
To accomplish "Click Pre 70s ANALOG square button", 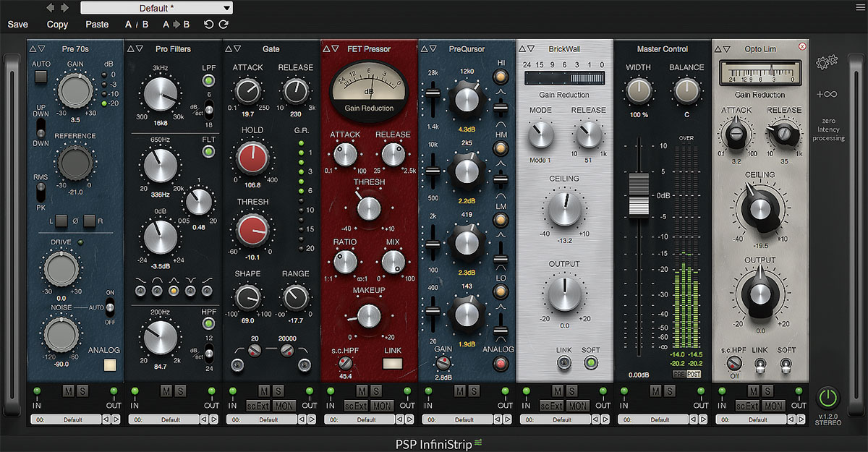I will tap(110, 365).
